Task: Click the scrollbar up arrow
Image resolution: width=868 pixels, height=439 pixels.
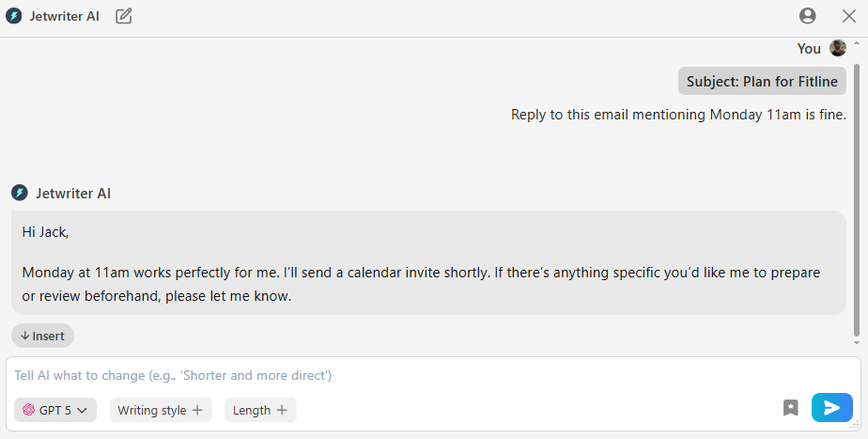Action: click(857, 43)
